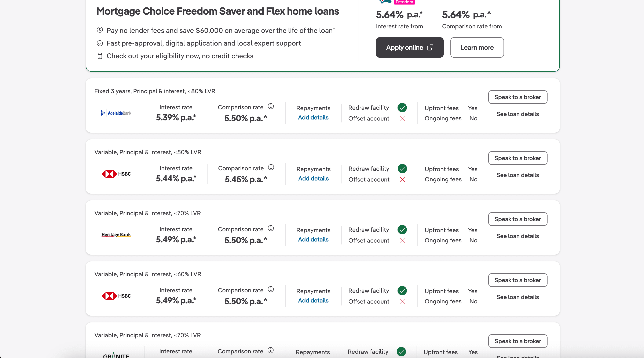The height and width of the screenshot is (358, 644).
Task: Click the dollar icon next to lender fees text
Action: tap(99, 29)
